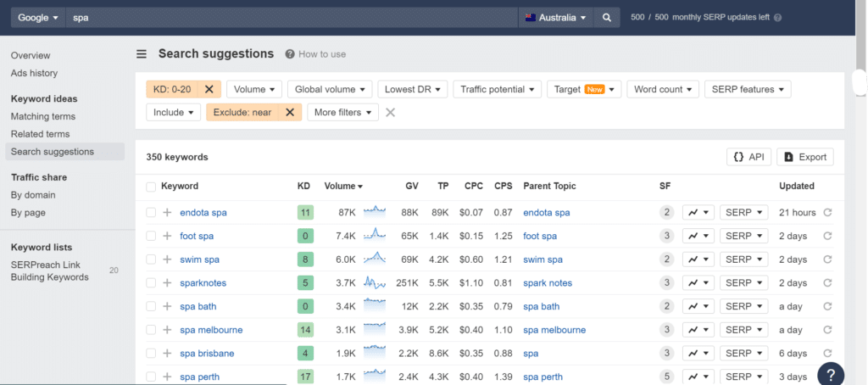This screenshot has width=868, height=385.
Task: View volume trend sparkline for endota spa
Action: point(375,210)
